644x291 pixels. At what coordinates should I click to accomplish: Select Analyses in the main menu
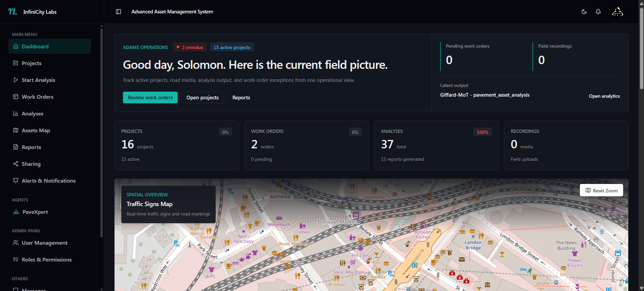click(x=50, y=113)
